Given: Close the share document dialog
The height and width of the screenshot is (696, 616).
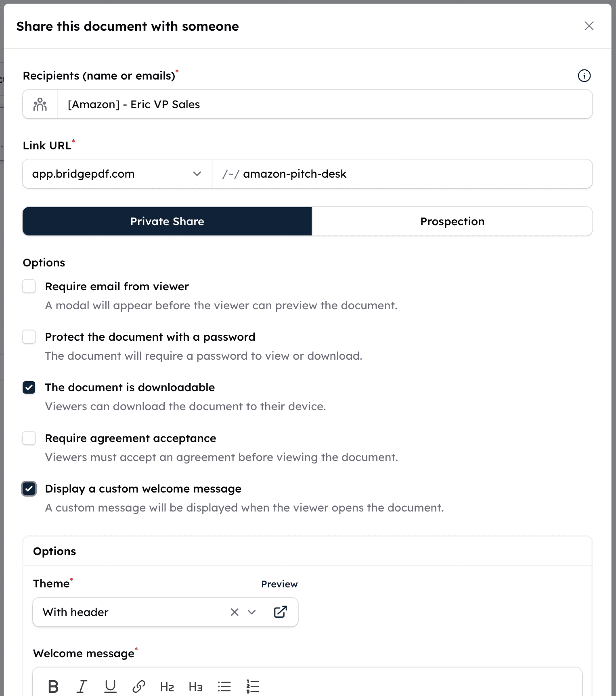Looking at the screenshot, I should pyautogui.click(x=589, y=26).
